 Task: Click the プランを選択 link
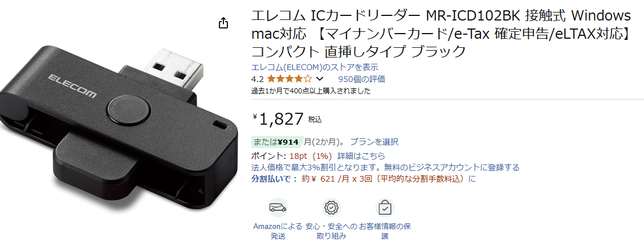tap(374, 142)
